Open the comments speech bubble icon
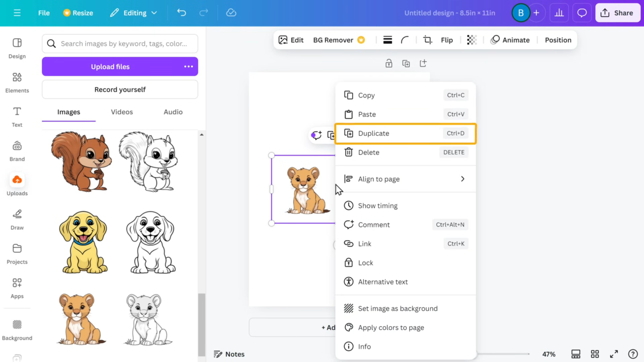This screenshot has width=644, height=362. click(x=582, y=13)
